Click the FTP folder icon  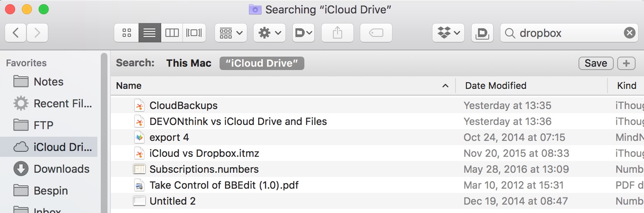point(21,125)
